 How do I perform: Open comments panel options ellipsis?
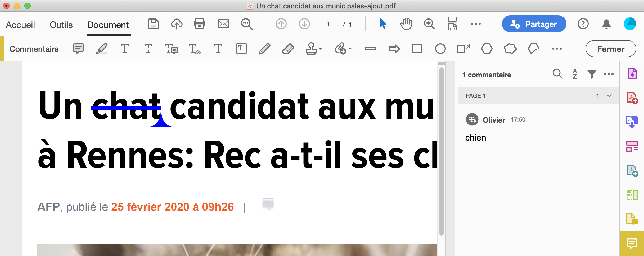609,74
